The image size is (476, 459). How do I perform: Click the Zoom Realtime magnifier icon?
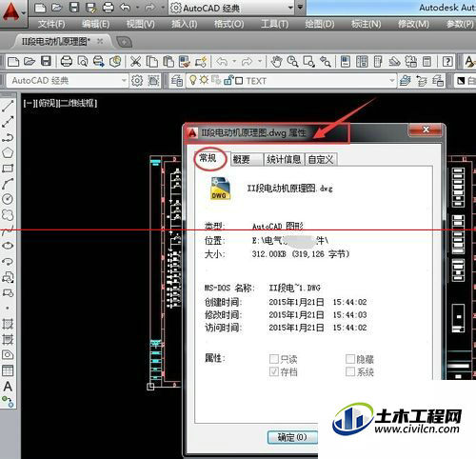(x=292, y=61)
